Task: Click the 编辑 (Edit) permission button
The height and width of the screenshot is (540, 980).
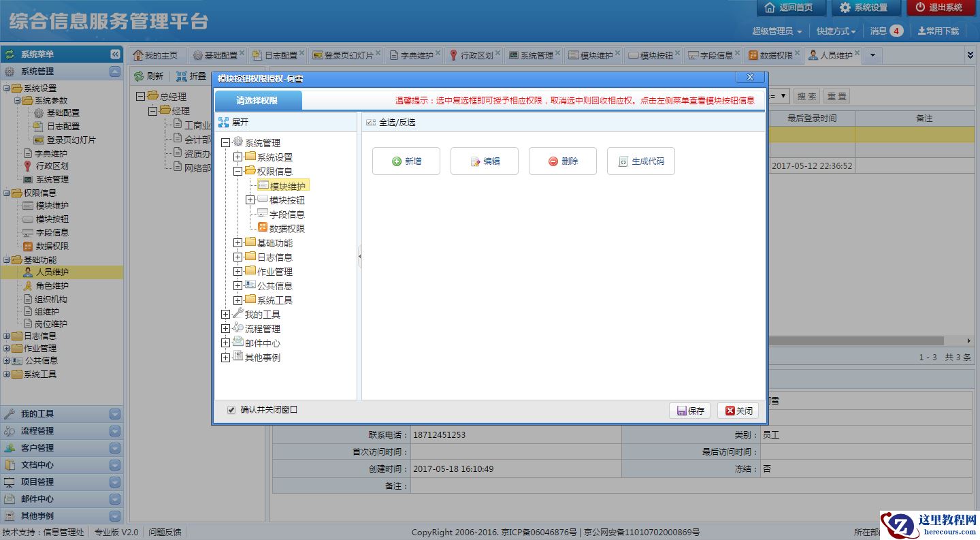Action: point(485,161)
